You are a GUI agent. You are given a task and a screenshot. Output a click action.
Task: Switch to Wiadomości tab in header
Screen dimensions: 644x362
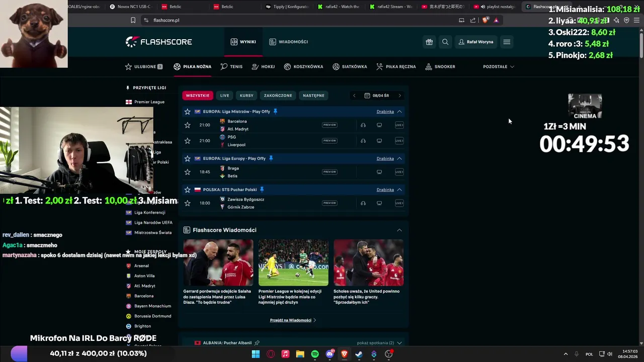[x=288, y=42]
